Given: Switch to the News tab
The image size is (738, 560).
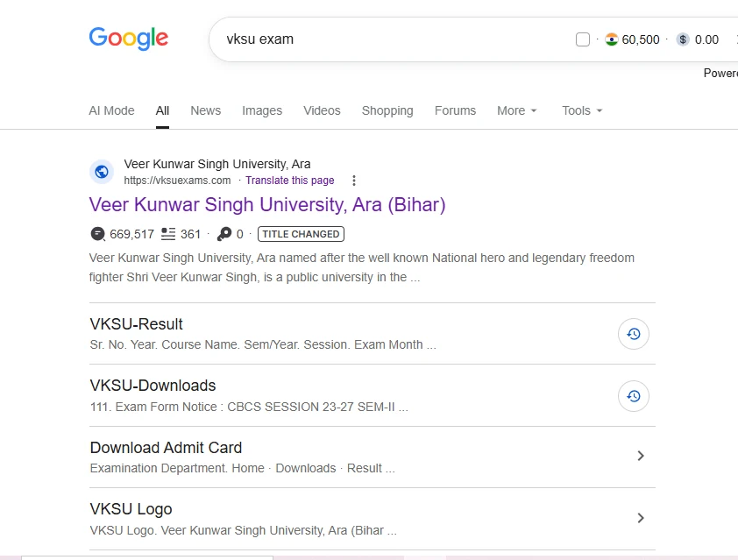Looking at the screenshot, I should pyautogui.click(x=206, y=110).
